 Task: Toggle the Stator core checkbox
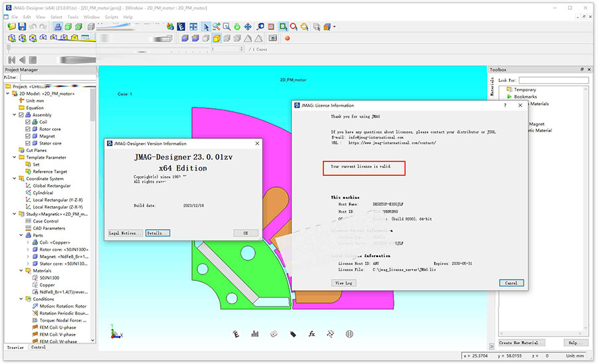pos(28,143)
